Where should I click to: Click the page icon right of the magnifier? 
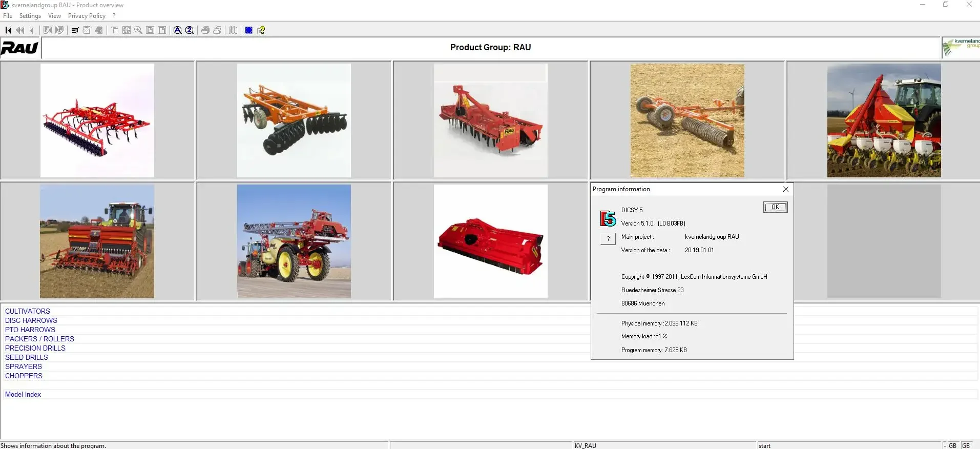coord(150,30)
